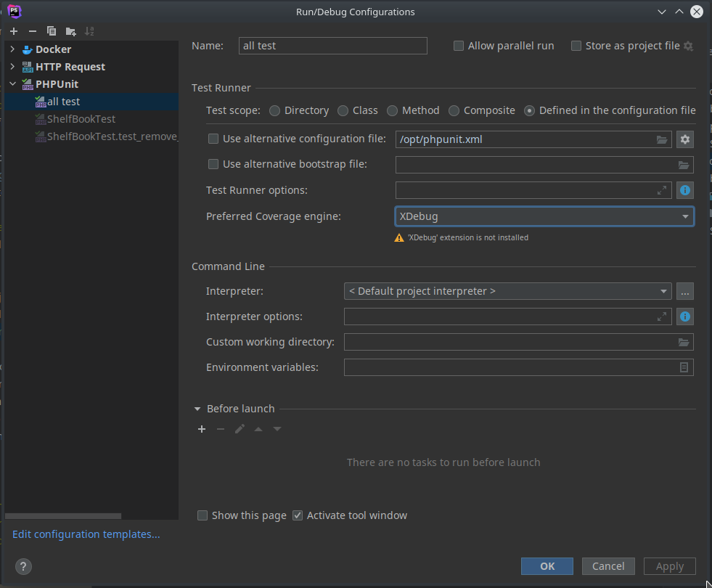Collapse the PHPUnit node
The image size is (712, 588).
point(13,84)
